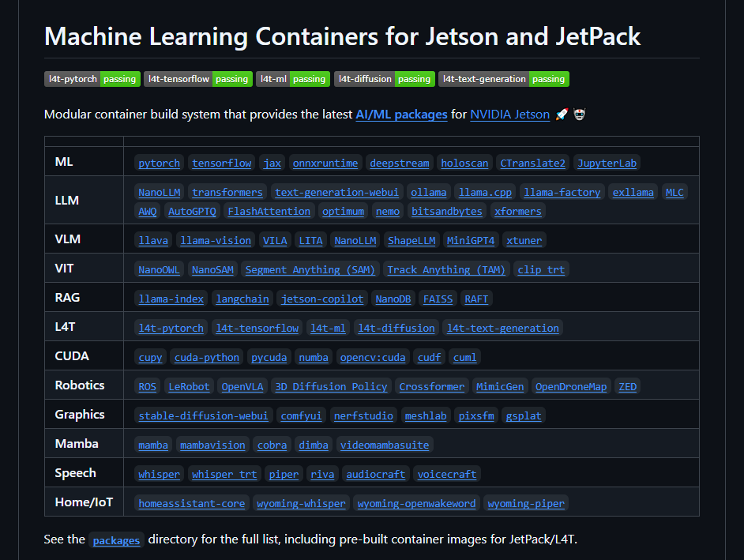Open the packages directory link
744x560 pixels.
tap(116, 540)
